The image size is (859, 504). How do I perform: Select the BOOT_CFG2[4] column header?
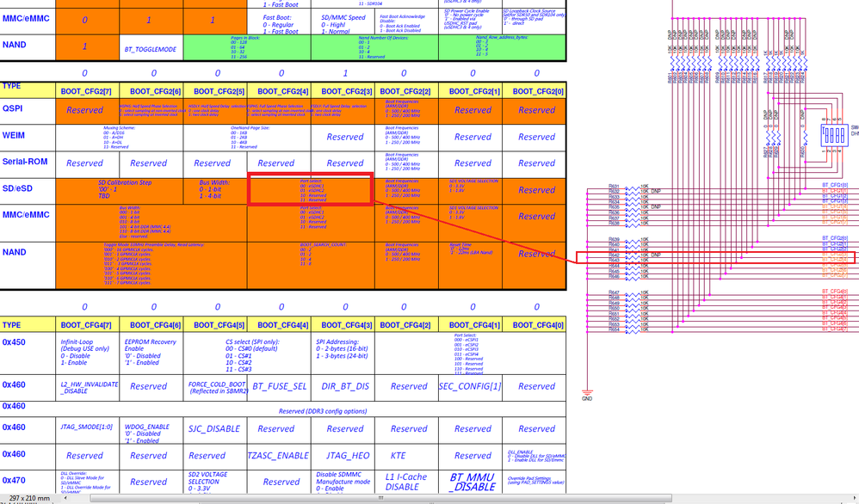click(279, 91)
